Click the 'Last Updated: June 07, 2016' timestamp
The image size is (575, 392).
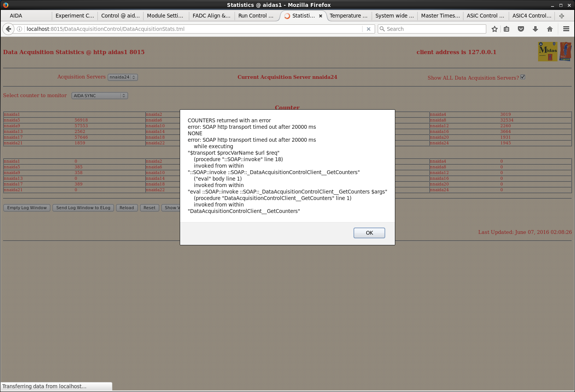525,232
